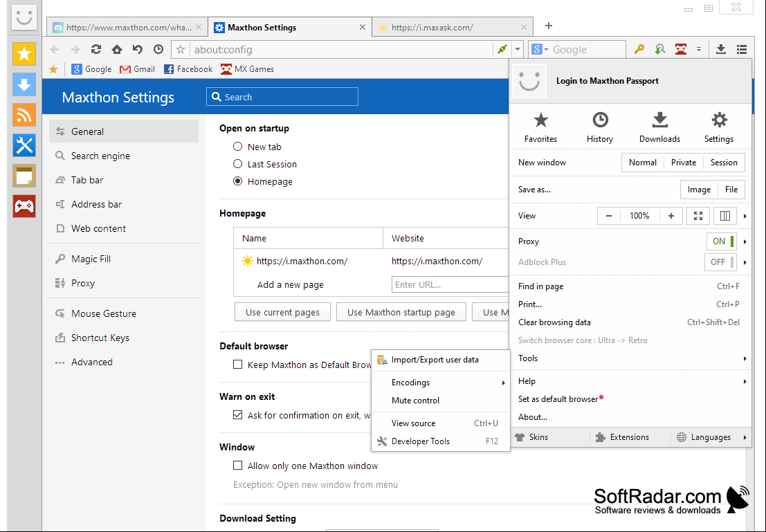Click split screen view icon in the menu

pyautogui.click(x=725, y=216)
